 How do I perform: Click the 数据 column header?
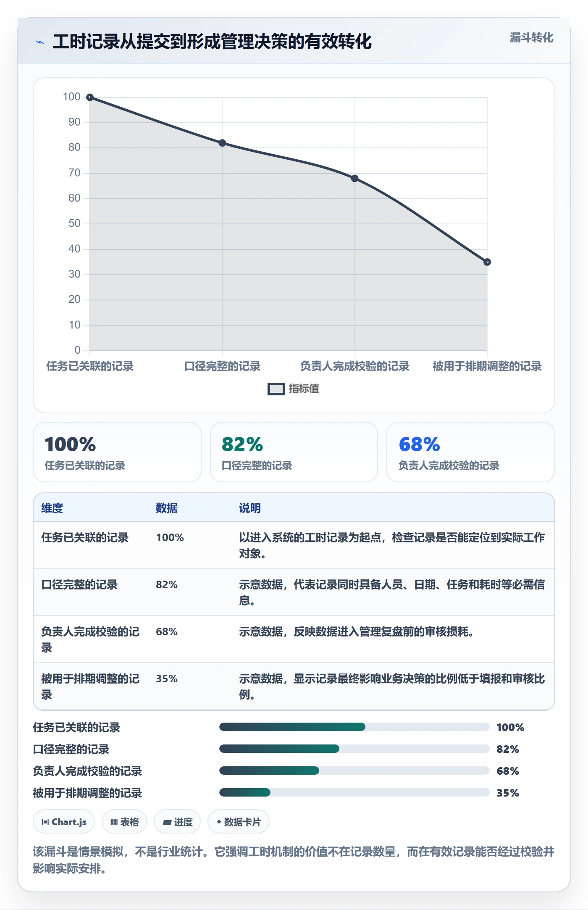167,508
